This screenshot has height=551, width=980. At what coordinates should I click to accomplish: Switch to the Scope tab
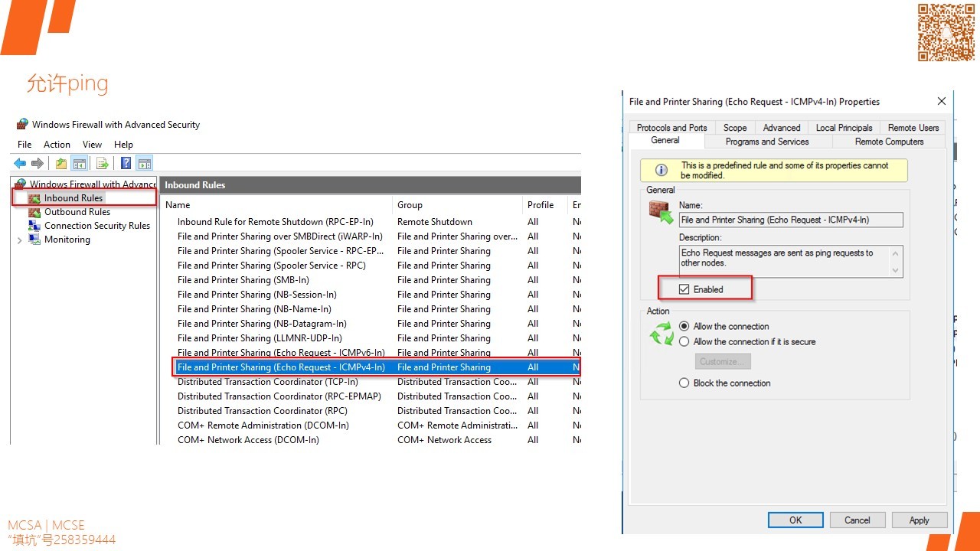tap(735, 128)
